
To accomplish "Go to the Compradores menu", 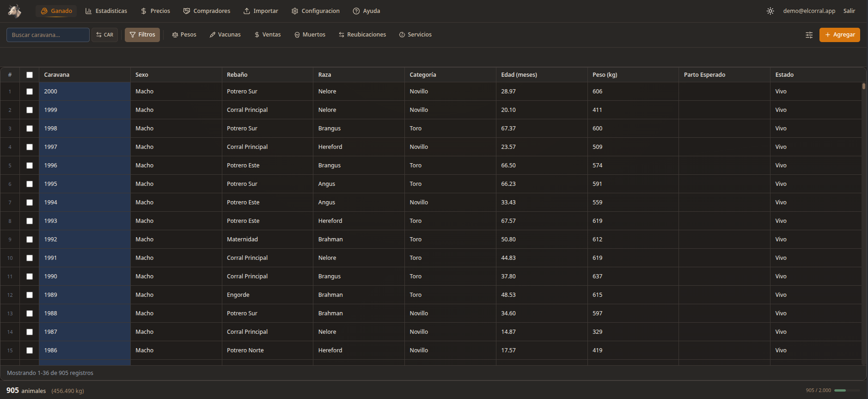I will pos(207,11).
